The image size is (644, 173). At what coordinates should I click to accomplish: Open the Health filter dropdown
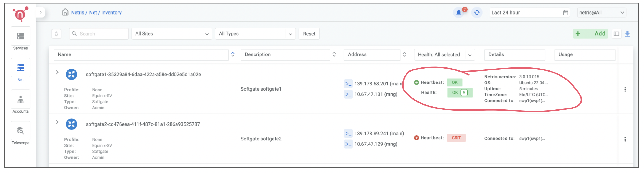pyautogui.click(x=444, y=55)
